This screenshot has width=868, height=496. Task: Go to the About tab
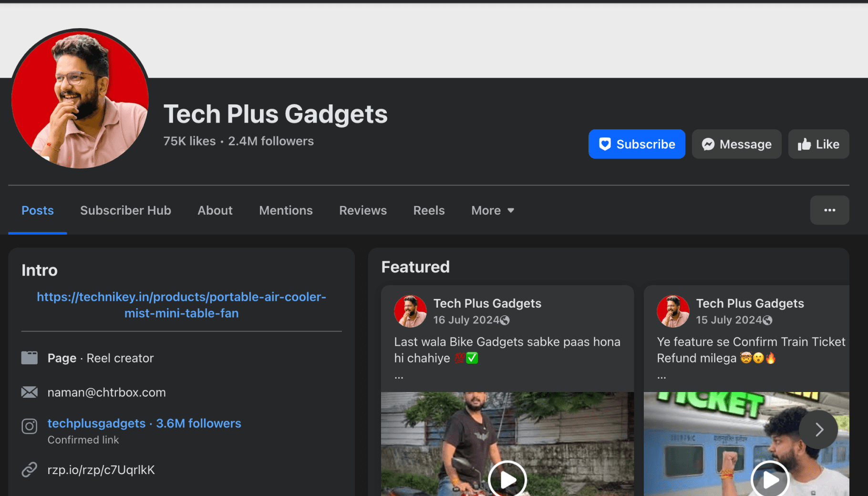215,210
